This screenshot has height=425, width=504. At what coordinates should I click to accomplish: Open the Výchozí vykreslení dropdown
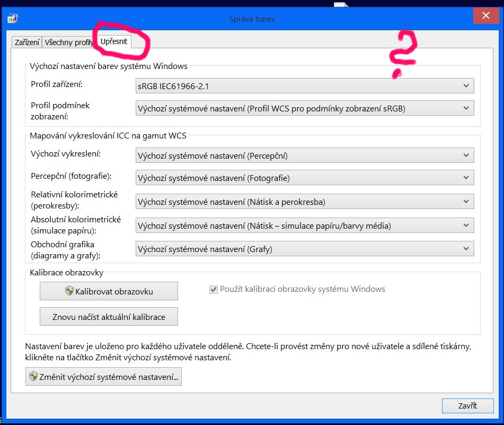(305, 155)
